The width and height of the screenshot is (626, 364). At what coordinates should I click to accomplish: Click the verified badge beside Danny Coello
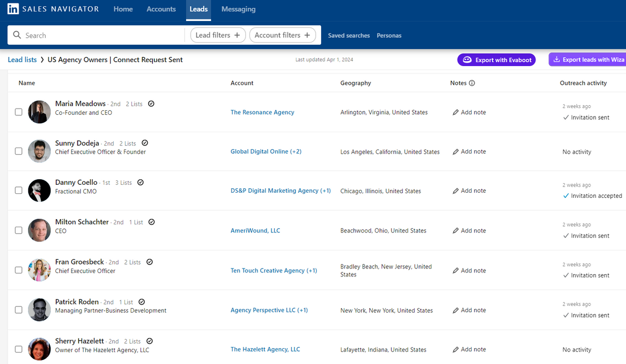141,183
